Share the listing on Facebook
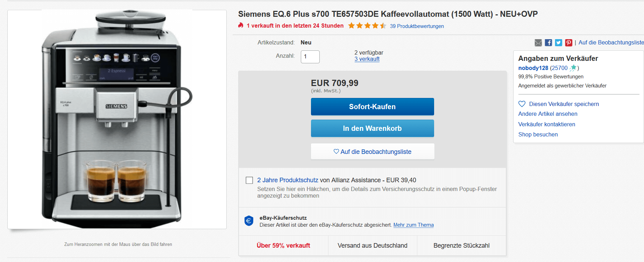644x262 pixels. click(x=548, y=43)
